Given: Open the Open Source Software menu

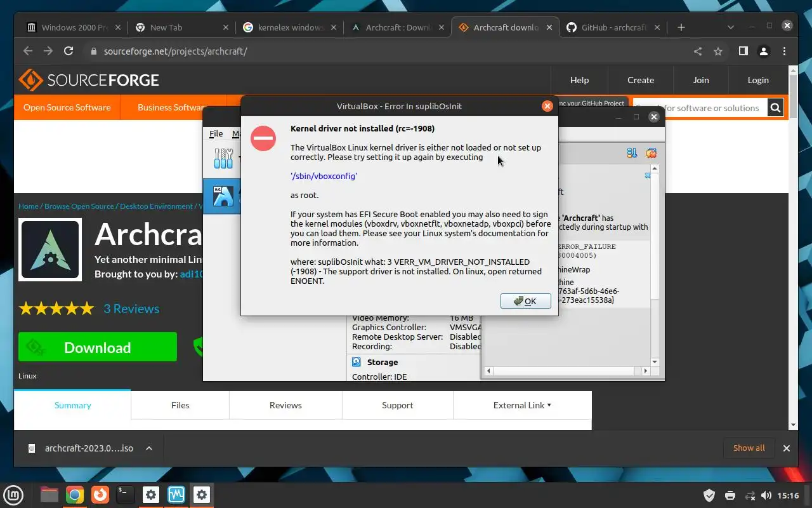Looking at the screenshot, I should tap(67, 107).
